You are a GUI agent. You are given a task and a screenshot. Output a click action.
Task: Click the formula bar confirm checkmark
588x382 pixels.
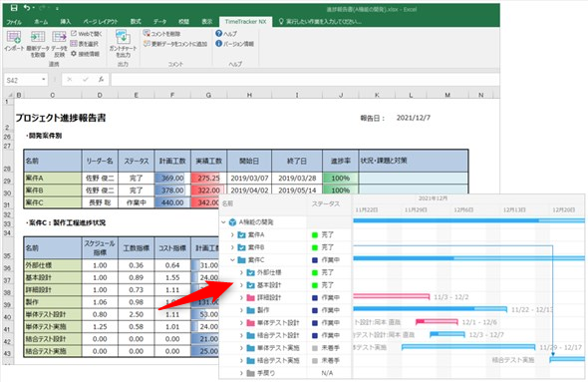pyautogui.click(x=86, y=80)
